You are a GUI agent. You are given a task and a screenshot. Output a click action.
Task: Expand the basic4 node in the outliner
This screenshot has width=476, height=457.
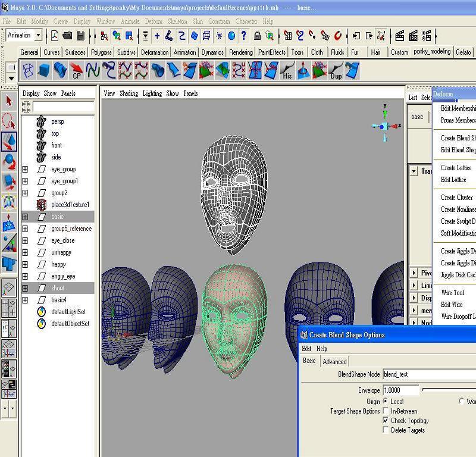tap(25, 300)
